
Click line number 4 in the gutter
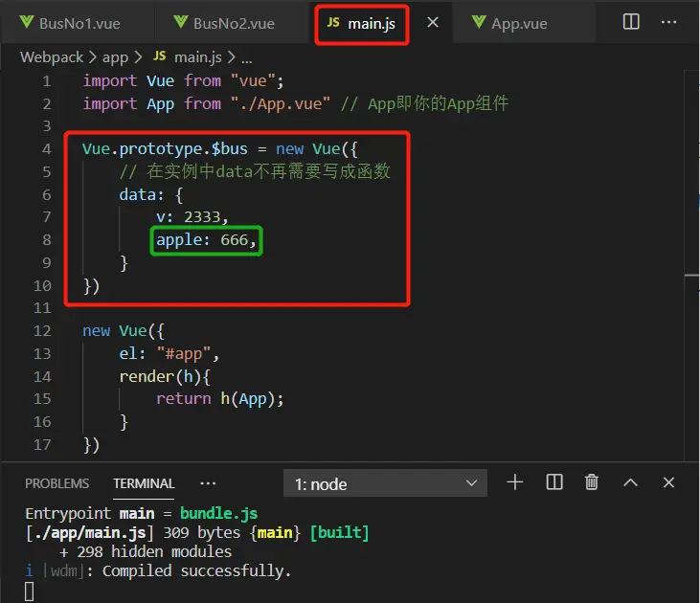(46, 149)
